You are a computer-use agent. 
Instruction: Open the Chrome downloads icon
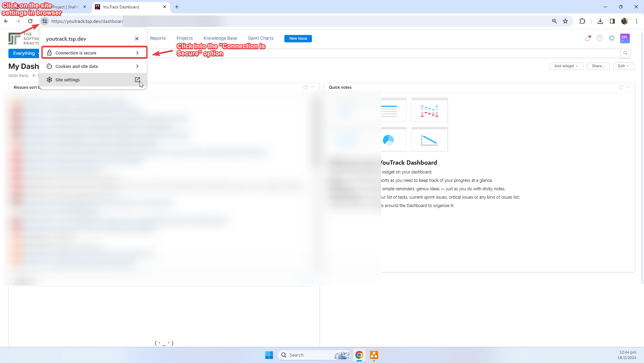coord(600,21)
